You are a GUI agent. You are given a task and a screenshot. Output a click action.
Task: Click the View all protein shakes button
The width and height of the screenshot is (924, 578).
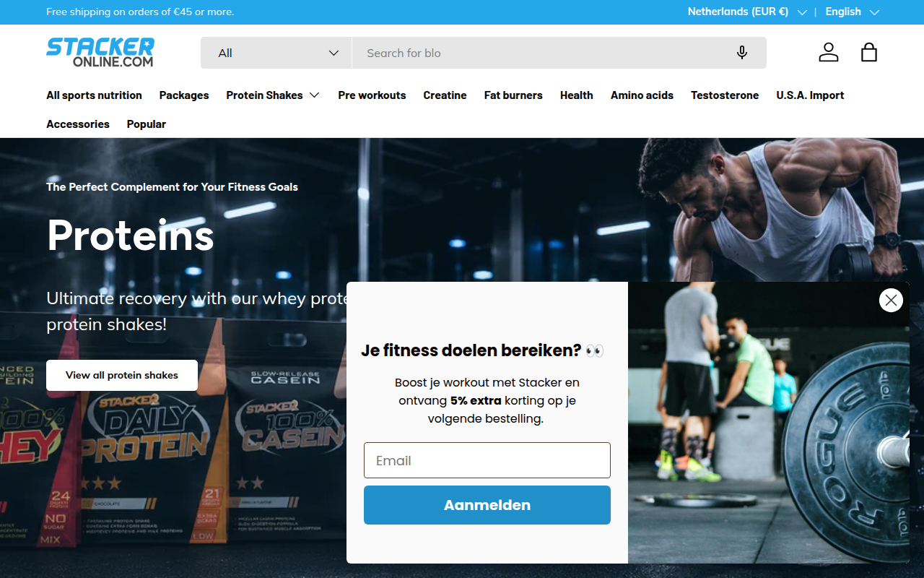(122, 375)
